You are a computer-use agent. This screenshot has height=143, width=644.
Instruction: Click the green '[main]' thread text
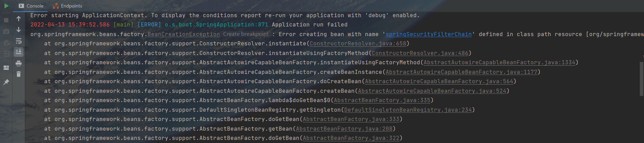pos(123,25)
